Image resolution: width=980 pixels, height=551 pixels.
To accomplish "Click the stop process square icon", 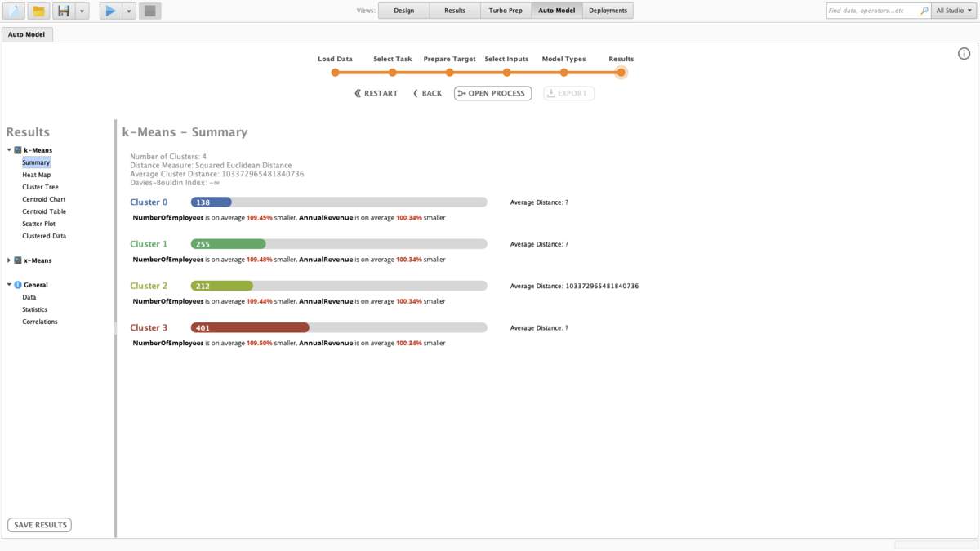I will pos(149,11).
